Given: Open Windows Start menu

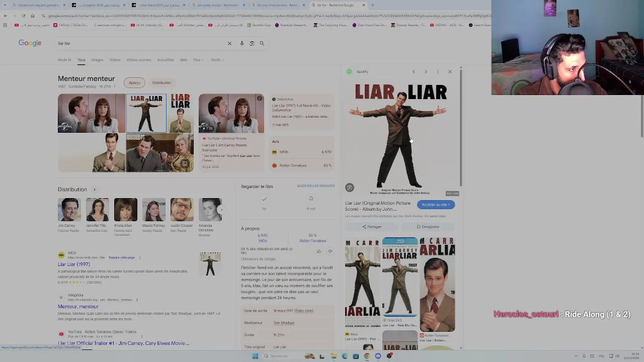Looking at the screenshot, I should (255, 356).
